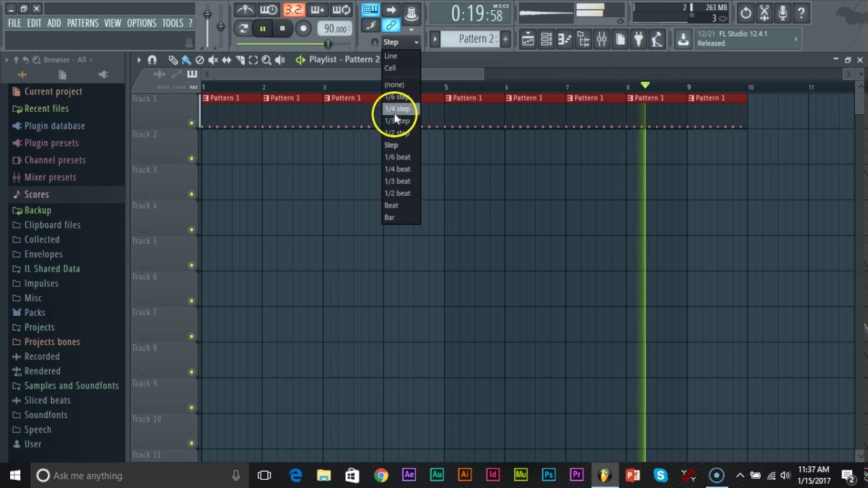Image resolution: width=868 pixels, height=488 pixels.
Task: Click the tempo 90.000 field
Action: click(x=335, y=28)
